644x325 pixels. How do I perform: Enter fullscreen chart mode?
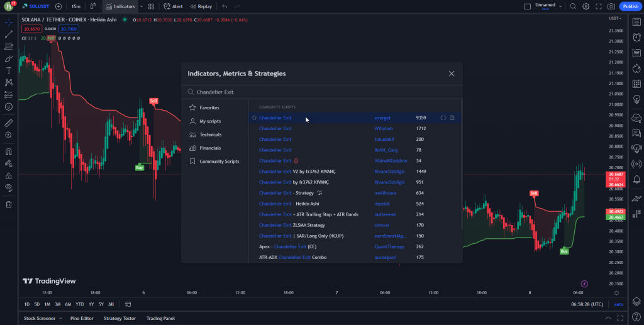pos(599,6)
